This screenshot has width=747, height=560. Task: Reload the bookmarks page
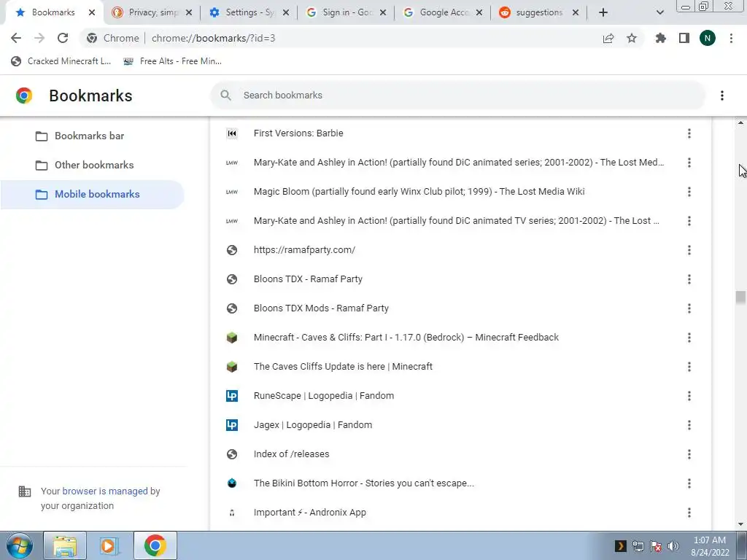click(x=63, y=38)
